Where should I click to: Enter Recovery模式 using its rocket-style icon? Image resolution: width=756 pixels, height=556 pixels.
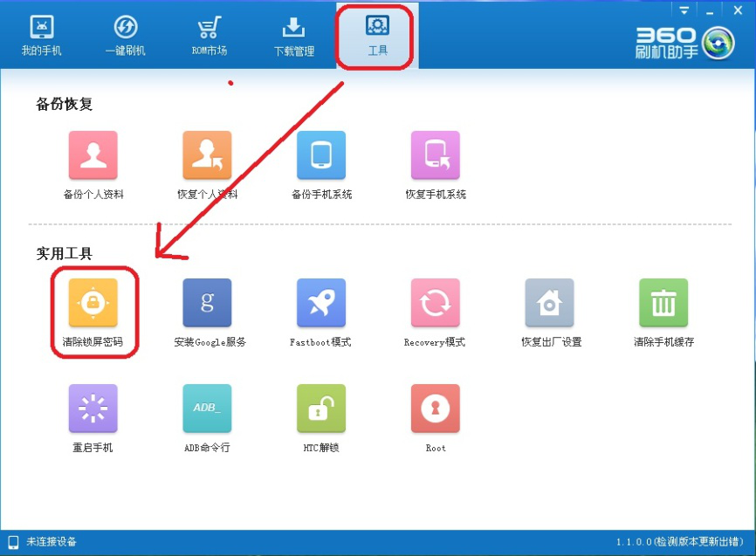435,303
